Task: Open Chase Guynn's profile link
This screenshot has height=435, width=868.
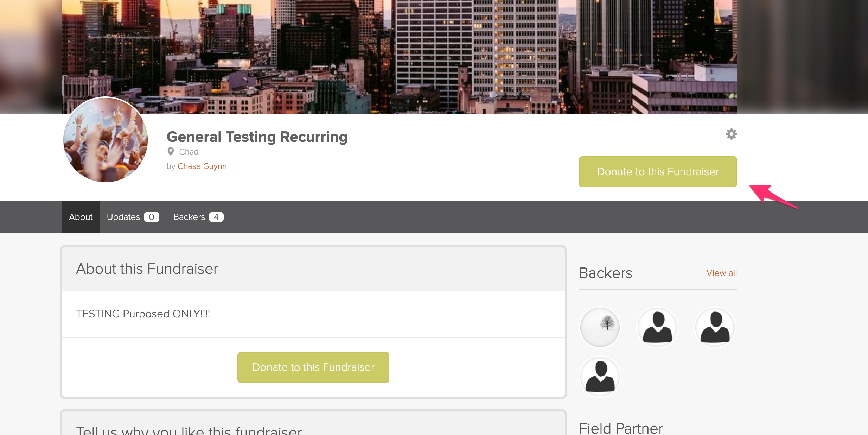Action: pyautogui.click(x=202, y=166)
